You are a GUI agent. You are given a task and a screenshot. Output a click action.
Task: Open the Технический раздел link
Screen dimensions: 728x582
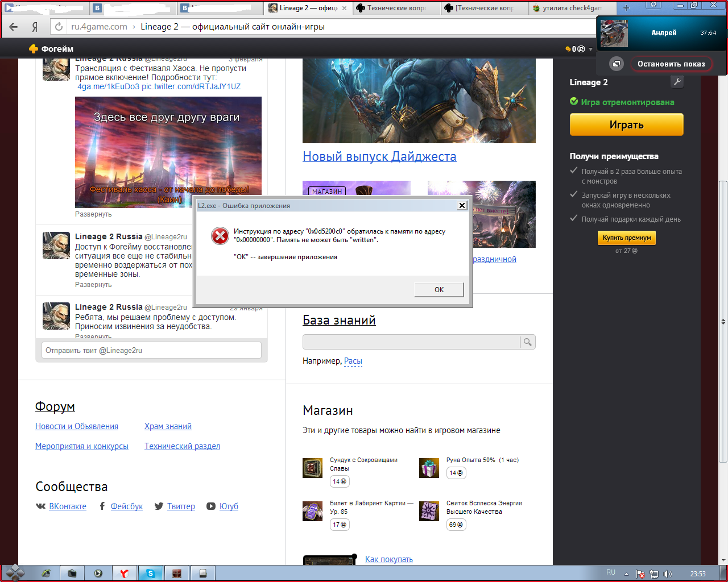(182, 446)
